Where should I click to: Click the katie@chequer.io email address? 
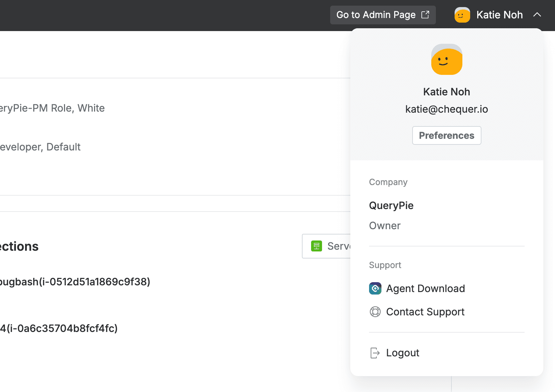coord(446,109)
